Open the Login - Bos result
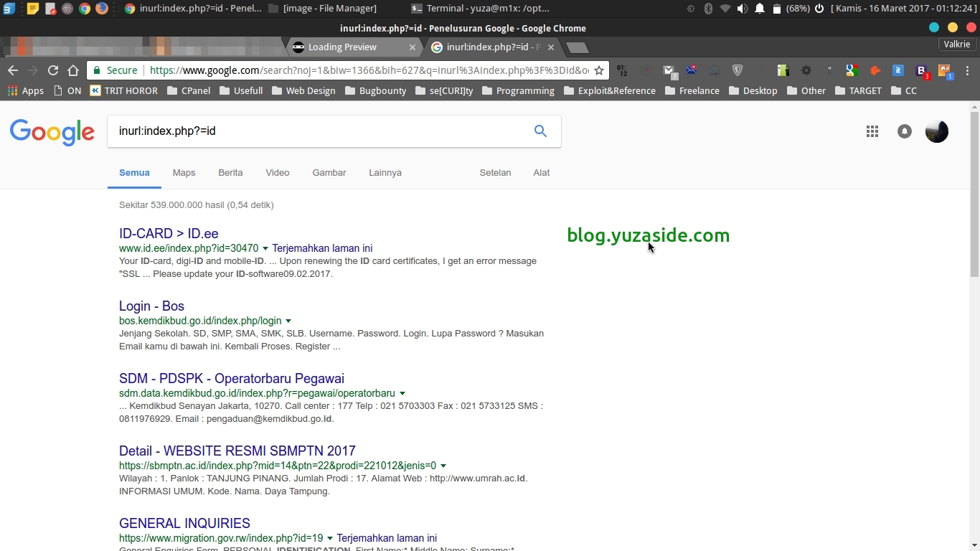The height and width of the screenshot is (551, 980). click(x=151, y=306)
